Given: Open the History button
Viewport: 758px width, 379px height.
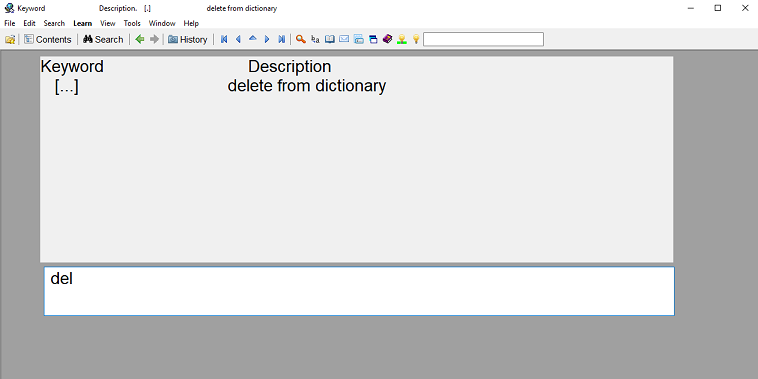Looking at the screenshot, I should point(188,40).
